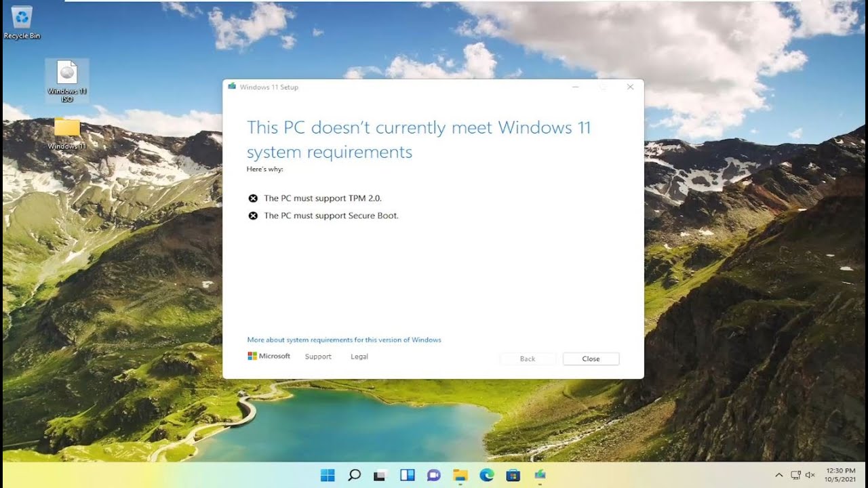Close the Windows 11 Setup window with X
This screenshot has width=868, height=488.
coord(630,87)
